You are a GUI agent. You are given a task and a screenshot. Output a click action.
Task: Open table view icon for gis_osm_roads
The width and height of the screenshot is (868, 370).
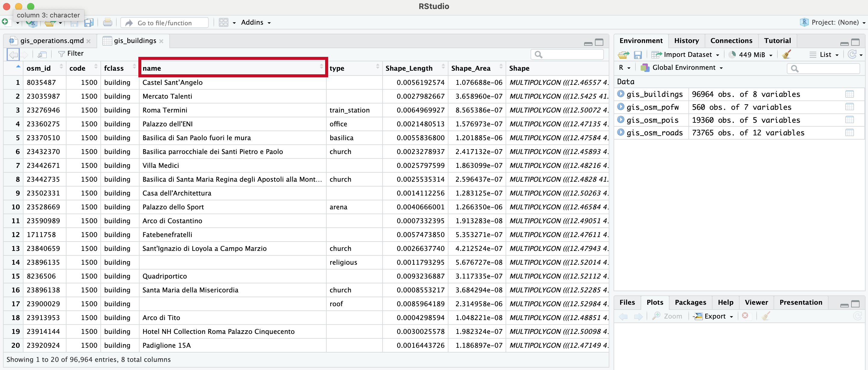[849, 133]
